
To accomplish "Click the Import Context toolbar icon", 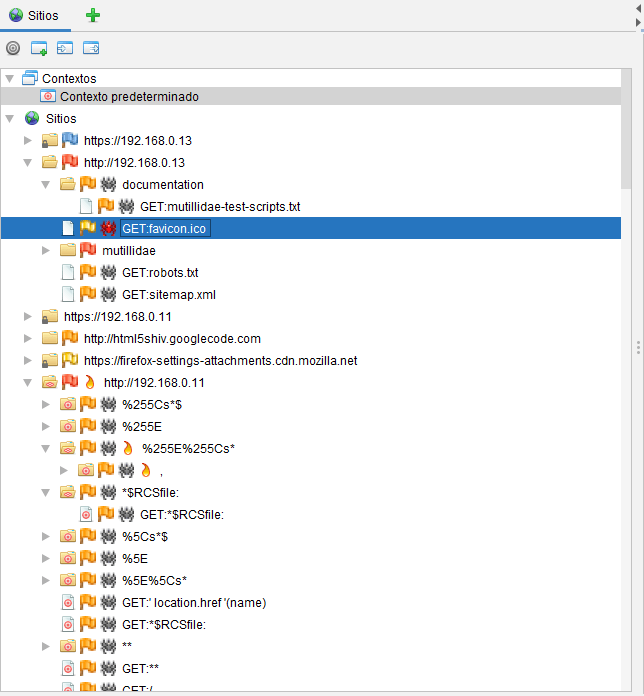I will coord(65,48).
